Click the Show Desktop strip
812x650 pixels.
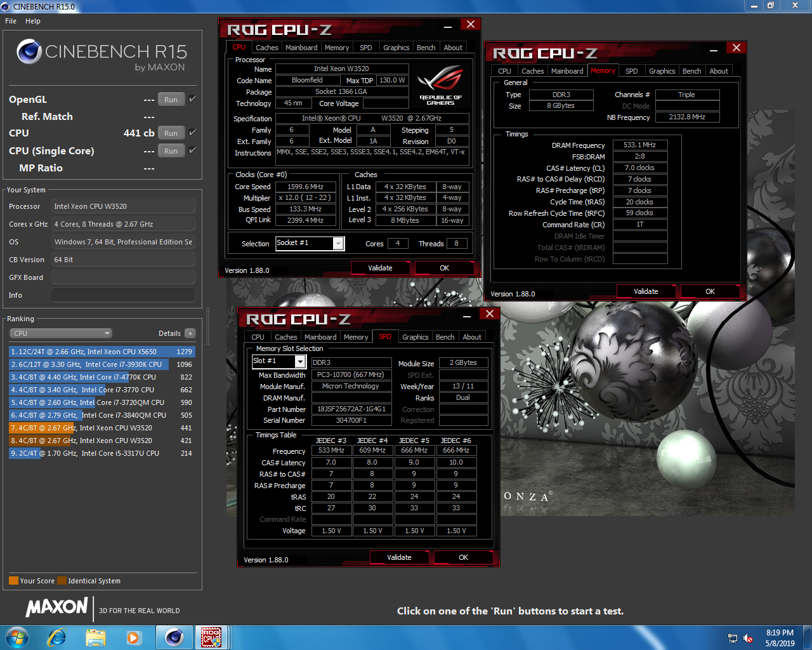pos(808,637)
